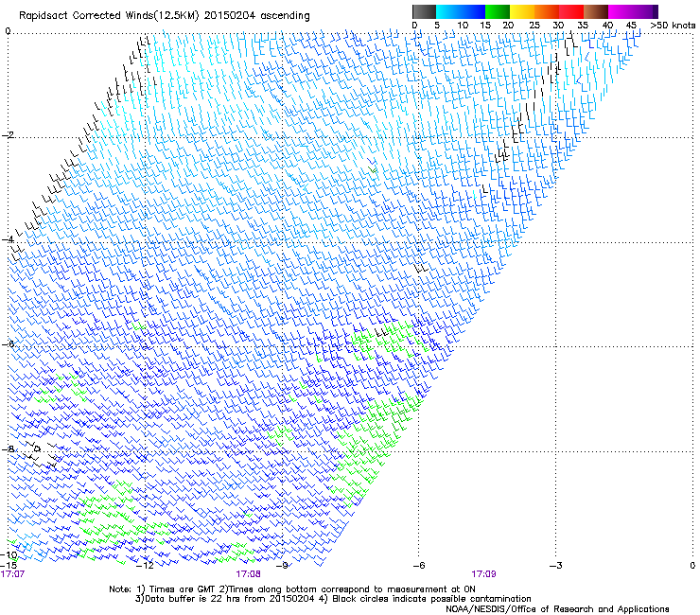700x615 pixels.
Task: Click the legend tick label '40'
Action: point(607,26)
